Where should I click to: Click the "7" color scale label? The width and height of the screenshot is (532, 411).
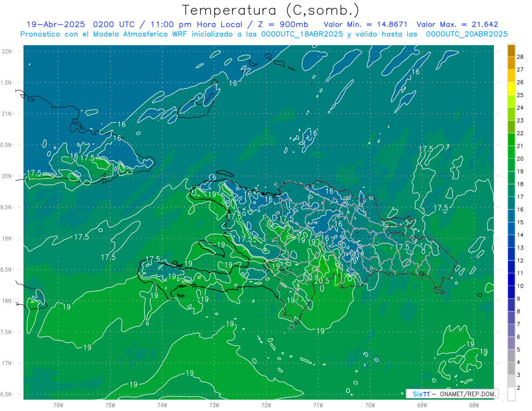coord(519,324)
